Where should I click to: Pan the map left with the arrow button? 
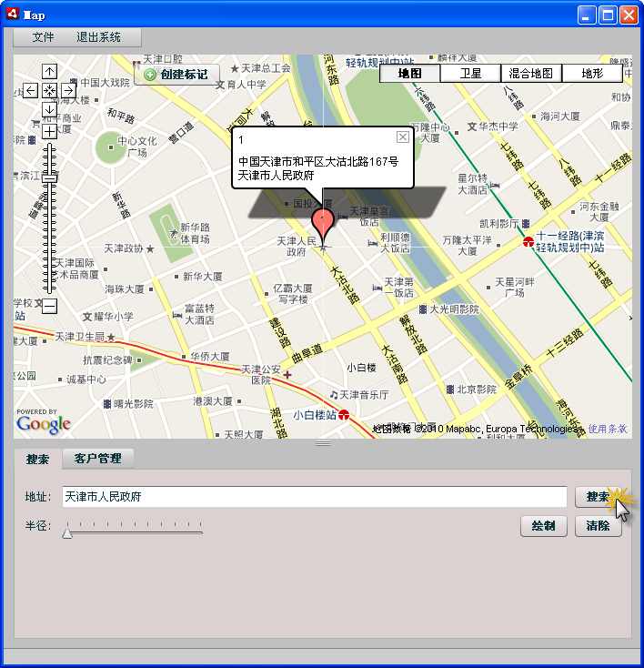pyautogui.click(x=30, y=91)
